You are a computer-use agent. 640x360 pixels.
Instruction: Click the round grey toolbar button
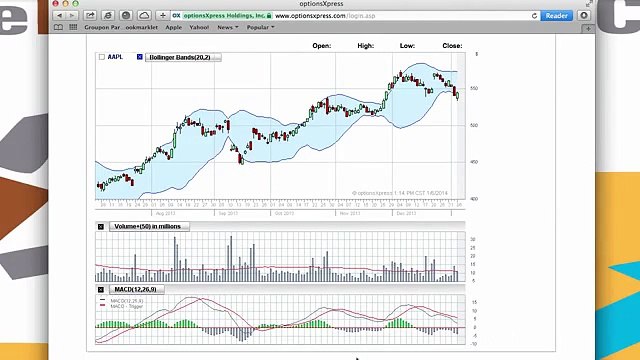pos(126,16)
